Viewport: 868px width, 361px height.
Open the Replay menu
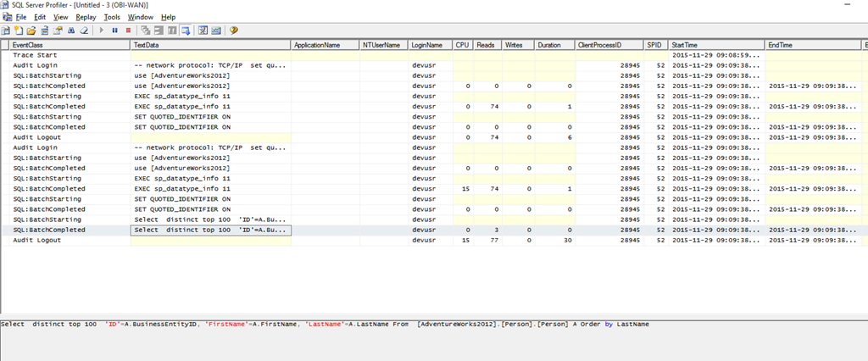coord(86,17)
